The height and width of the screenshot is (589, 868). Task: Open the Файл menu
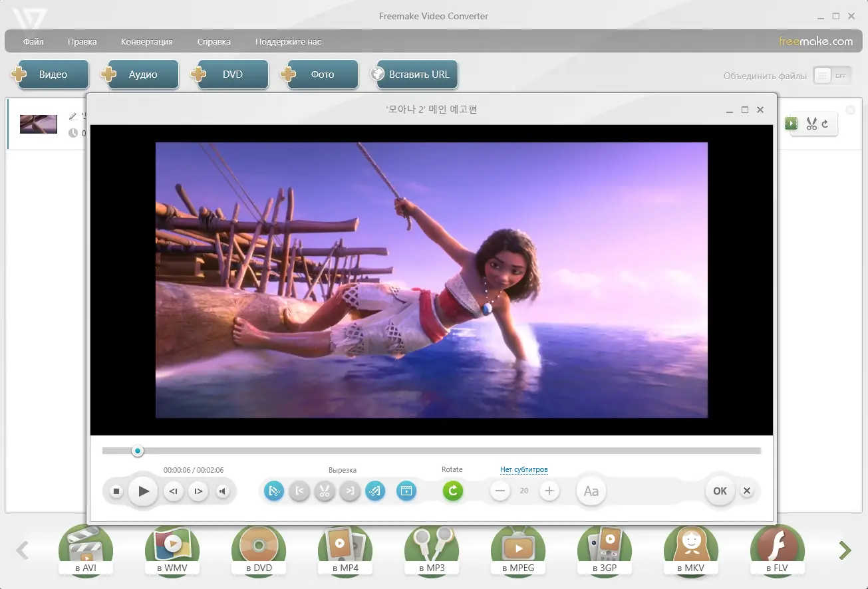(x=33, y=42)
